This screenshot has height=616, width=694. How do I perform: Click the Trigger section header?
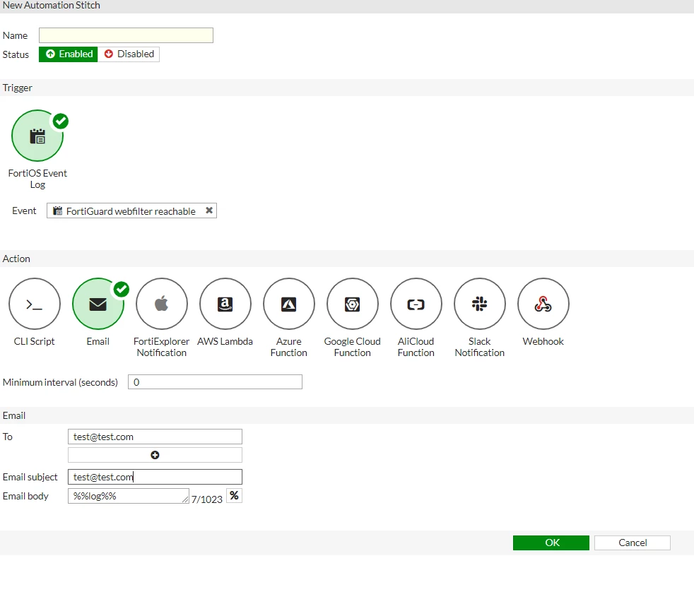pyautogui.click(x=347, y=88)
